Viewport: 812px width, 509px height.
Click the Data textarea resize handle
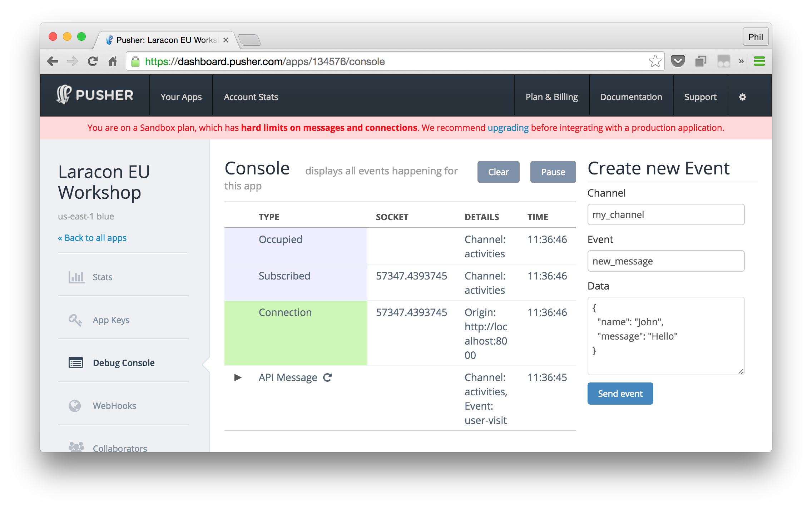[741, 371]
